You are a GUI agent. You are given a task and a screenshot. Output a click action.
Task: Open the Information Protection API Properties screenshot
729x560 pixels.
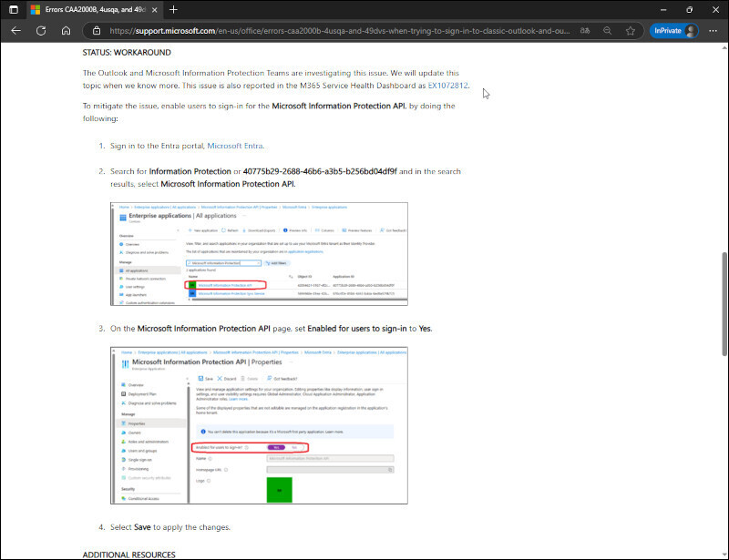click(x=259, y=425)
